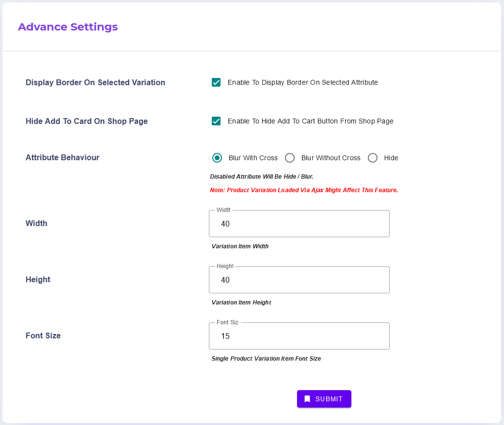Click the Hide Add To Card On Shop Page label

[87, 121]
